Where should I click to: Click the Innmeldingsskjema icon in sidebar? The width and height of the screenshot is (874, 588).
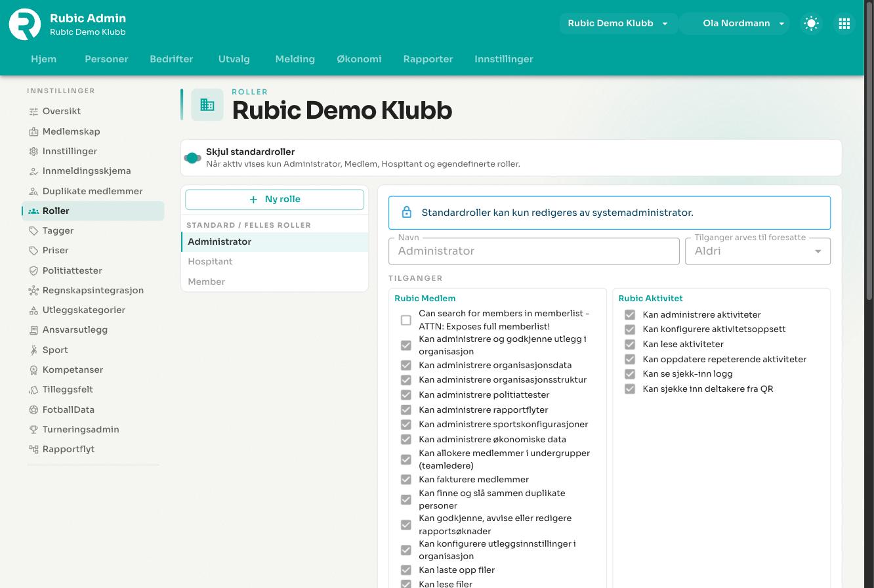click(33, 171)
